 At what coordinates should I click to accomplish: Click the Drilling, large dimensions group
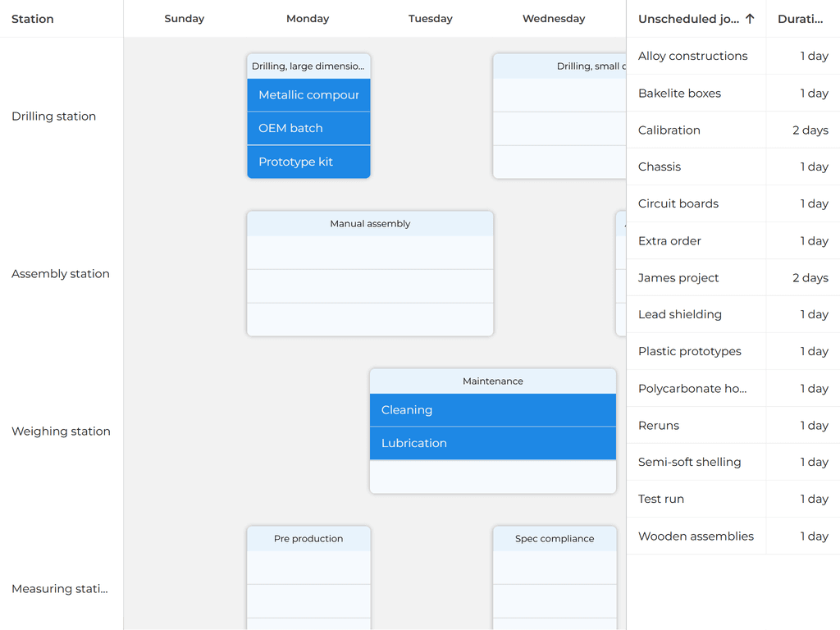click(308, 66)
